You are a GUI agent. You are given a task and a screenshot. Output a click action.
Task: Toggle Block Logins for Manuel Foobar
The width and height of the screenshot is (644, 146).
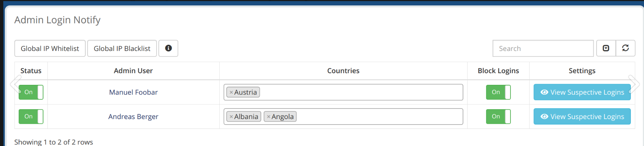point(498,92)
